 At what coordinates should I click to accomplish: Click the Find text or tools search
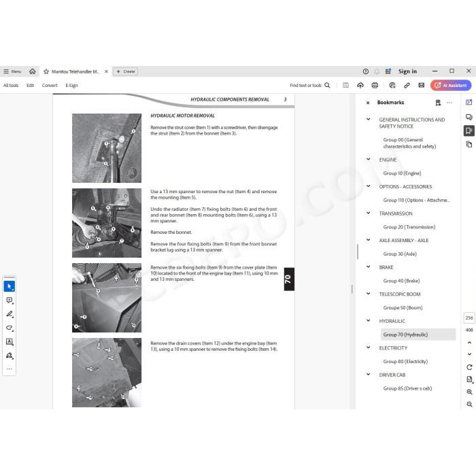[x=310, y=85]
